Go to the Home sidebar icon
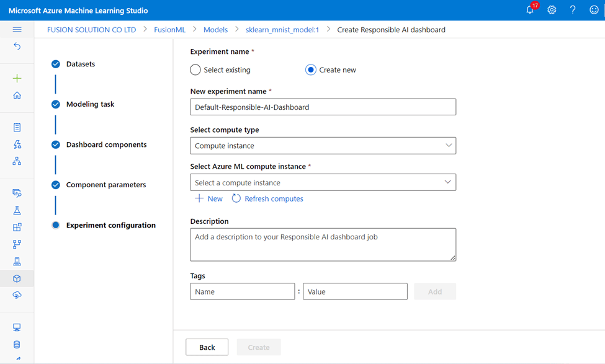The image size is (605, 364). [x=17, y=95]
